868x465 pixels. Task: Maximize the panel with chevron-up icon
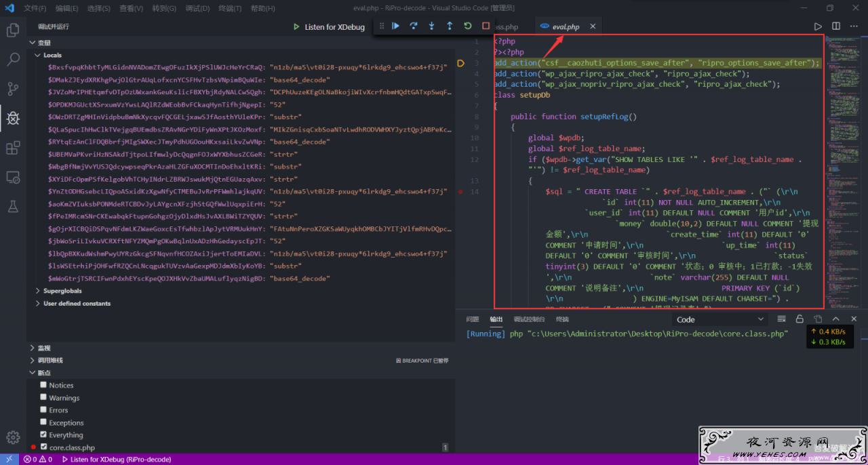(x=836, y=319)
